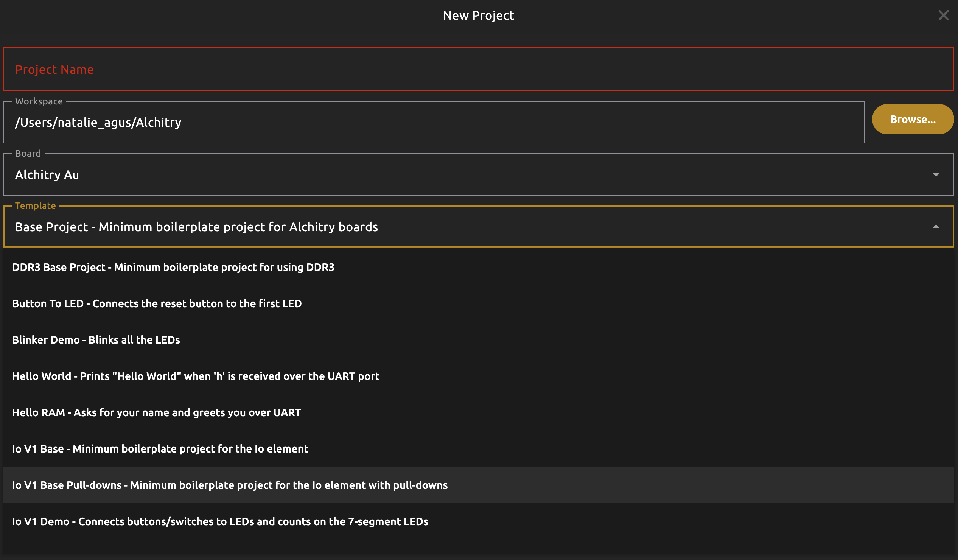
Task: Click the Workspace path field
Action: [x=433, y=123]
